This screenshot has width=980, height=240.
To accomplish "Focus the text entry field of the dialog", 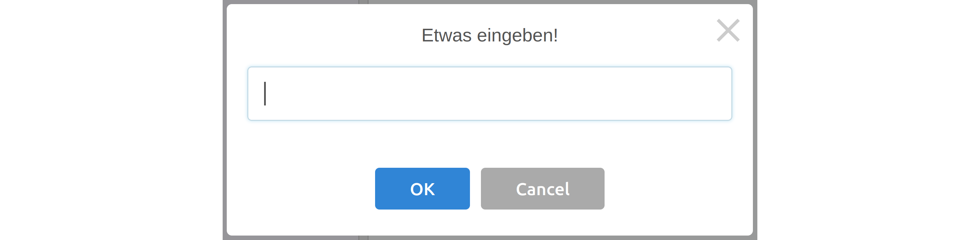I will pyautogui.click(x=489, y=93).
